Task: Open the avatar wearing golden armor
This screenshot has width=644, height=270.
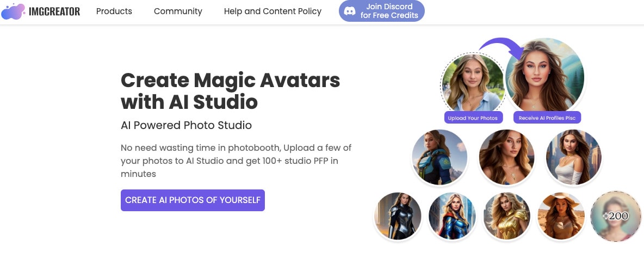Action: click(x=506, y=216)
